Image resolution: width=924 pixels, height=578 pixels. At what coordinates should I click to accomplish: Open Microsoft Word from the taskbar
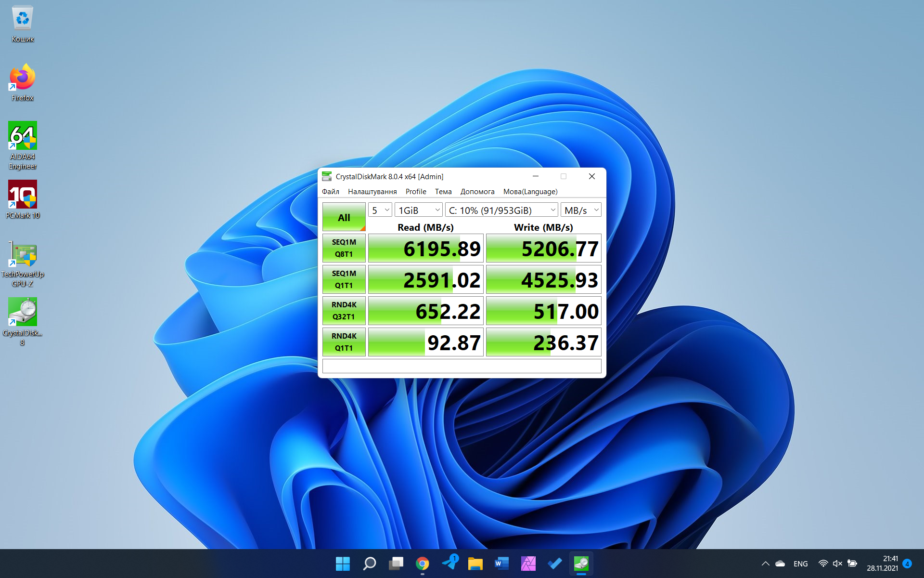click(x=502, y=564)
